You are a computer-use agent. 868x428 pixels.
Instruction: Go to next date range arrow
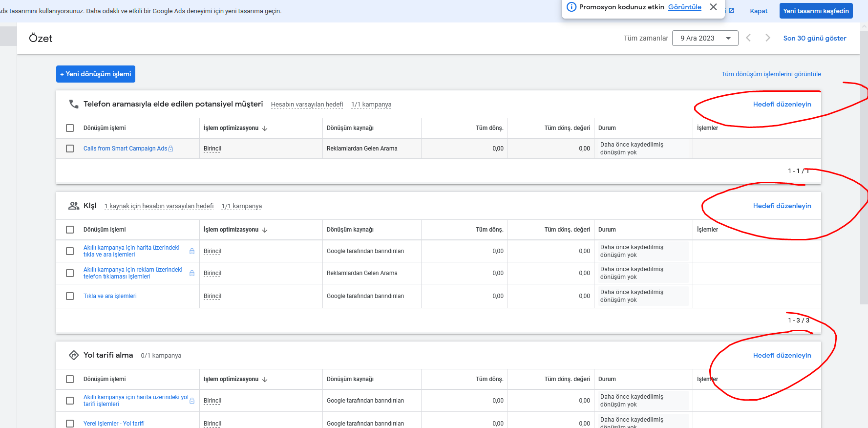coord(768,38)
